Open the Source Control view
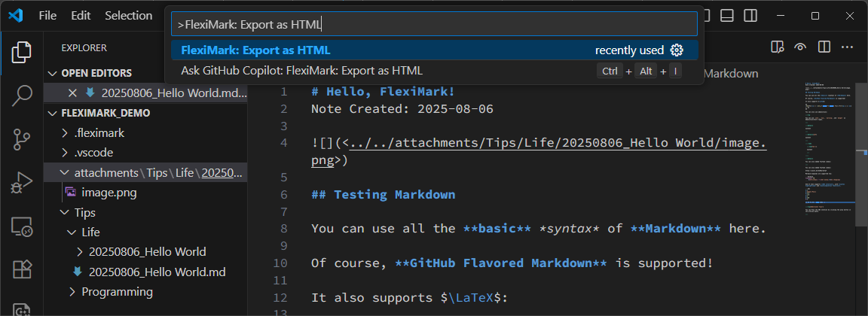Image resolution: width=868 pixels, height=316 pixels. 22,139
